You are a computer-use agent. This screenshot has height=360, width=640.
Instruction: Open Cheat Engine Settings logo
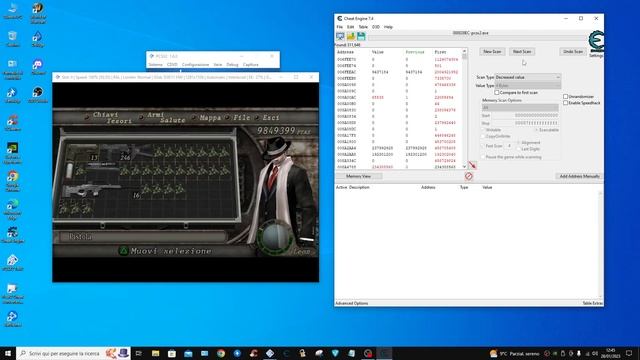click(596, 42)
